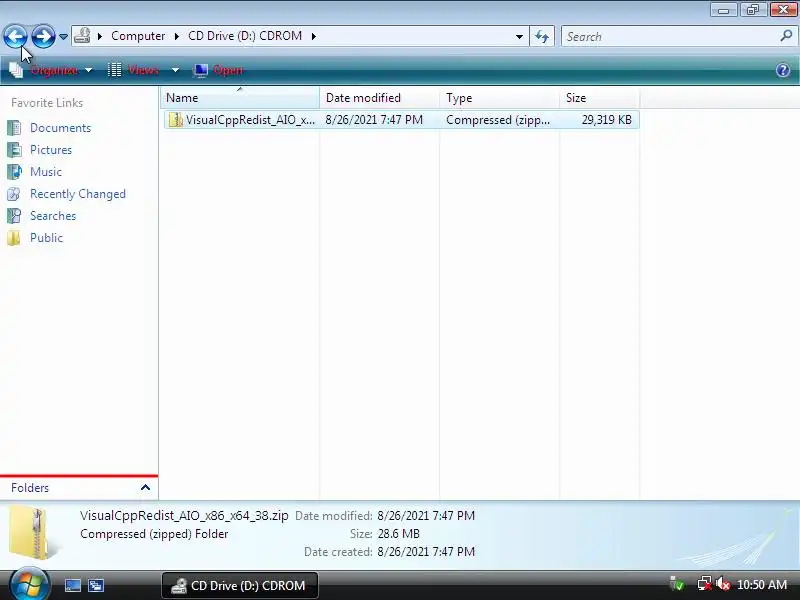Click the Date created value 8/26/2021 7:47 PM
This screenshot has width=800, height=600.
(426, 552)
